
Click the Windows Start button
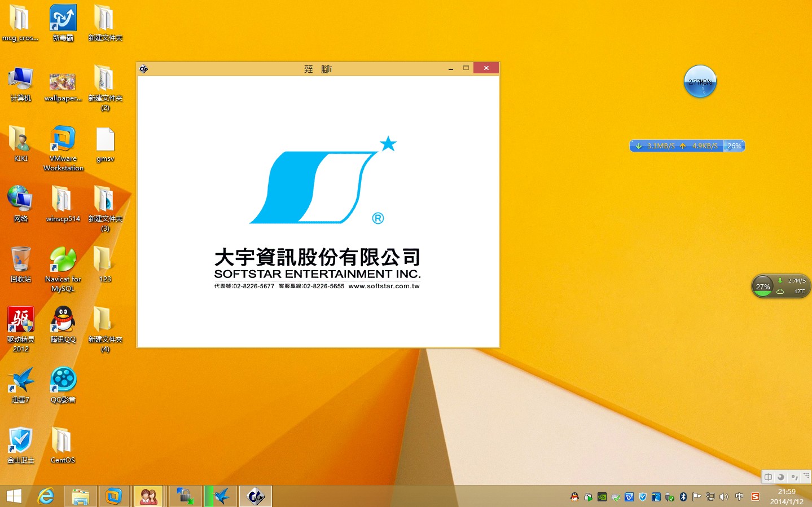14,496
